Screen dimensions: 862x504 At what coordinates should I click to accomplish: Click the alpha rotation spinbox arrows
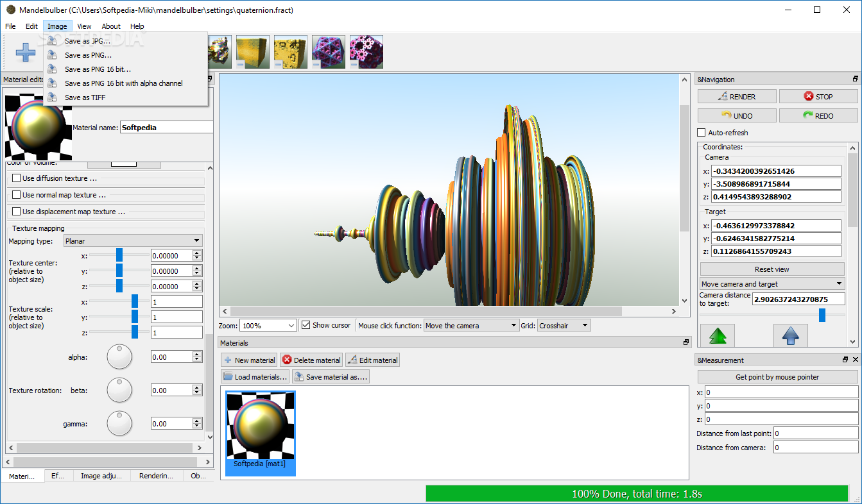(x=196, y=357)
